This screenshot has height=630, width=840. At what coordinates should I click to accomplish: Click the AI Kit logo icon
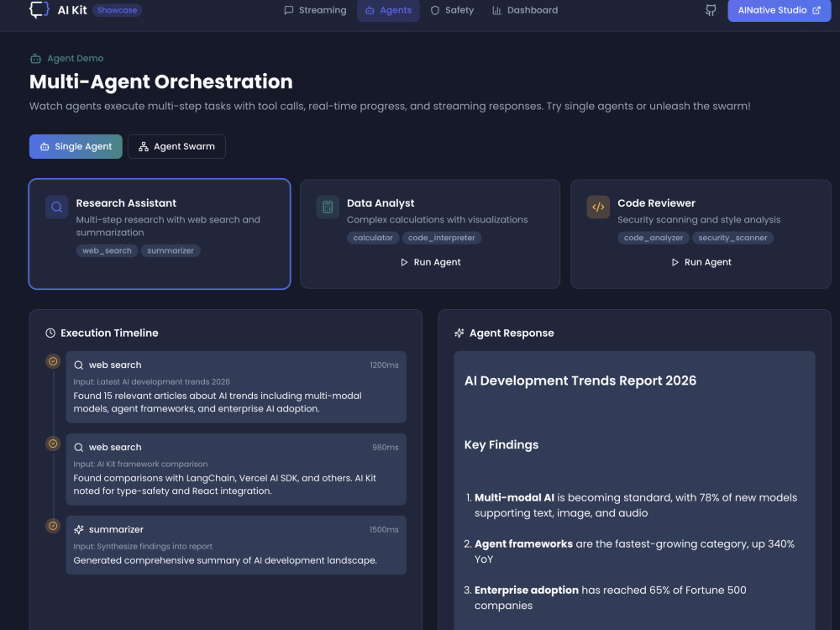[39, 9]
